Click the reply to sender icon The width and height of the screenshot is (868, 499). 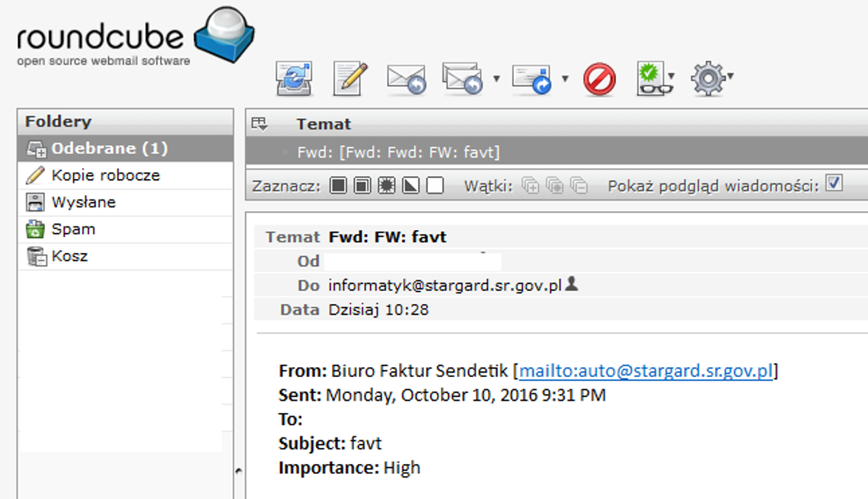(406, 78)
